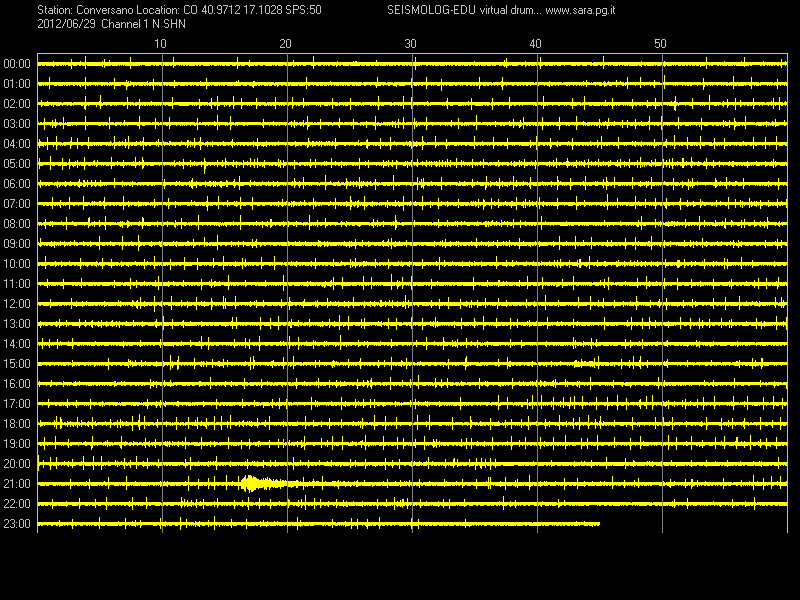The height and width of the screenshot is (600, 800).
Task: Click the 14:00 hour row label
Action: [x=17, y=344]
